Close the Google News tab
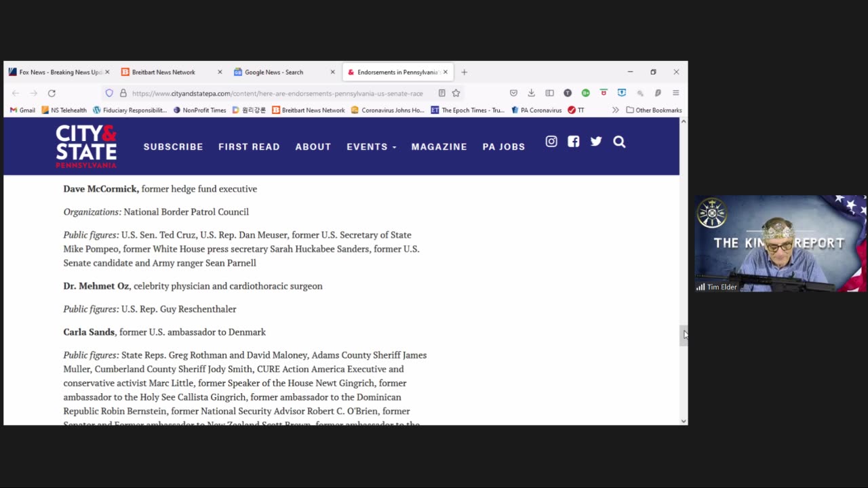 [x=332, y=72]
